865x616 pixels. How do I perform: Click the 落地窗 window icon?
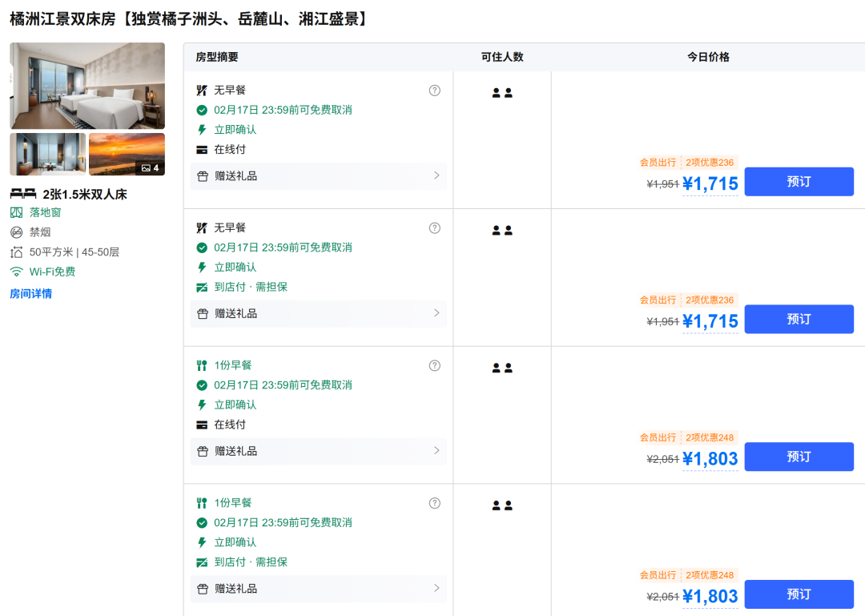click(x=17, y=212)
